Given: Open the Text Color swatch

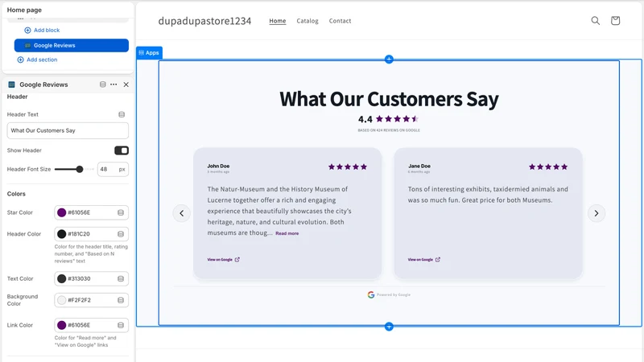Looking at the screenshot, I should [x=62, y=278].
